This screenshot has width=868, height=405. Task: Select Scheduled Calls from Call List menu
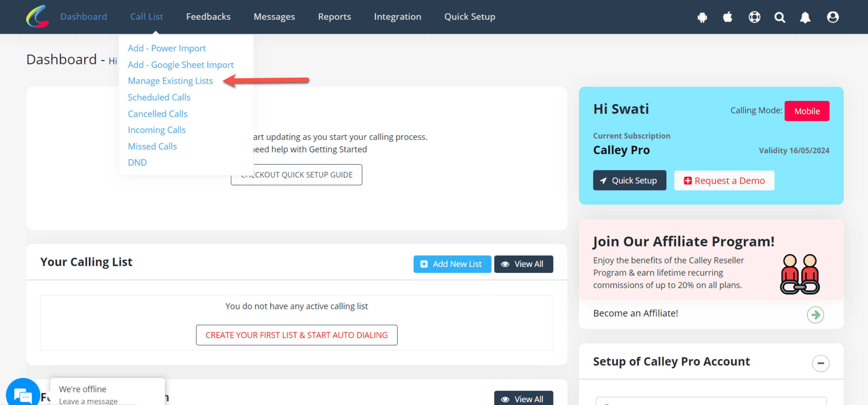(159, 97)
